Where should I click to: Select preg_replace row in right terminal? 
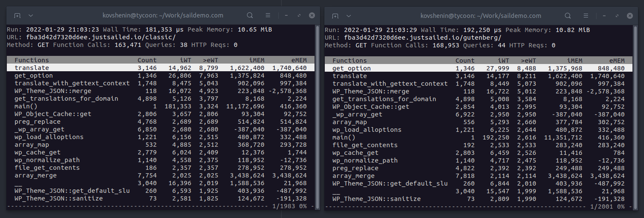pos(479,168)
